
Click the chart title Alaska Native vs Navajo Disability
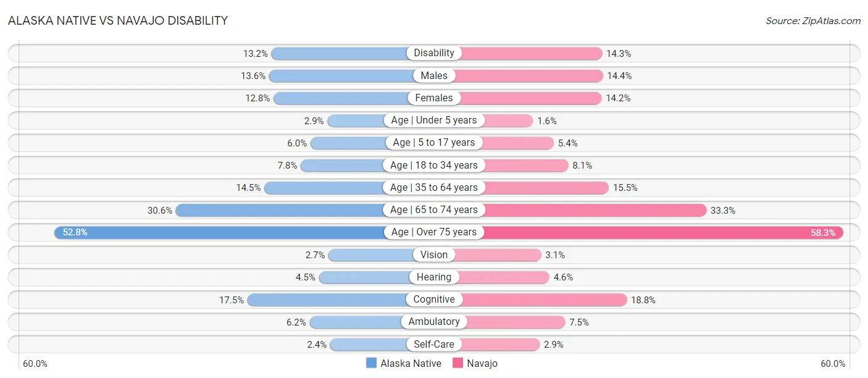click(x=118, y=20)
